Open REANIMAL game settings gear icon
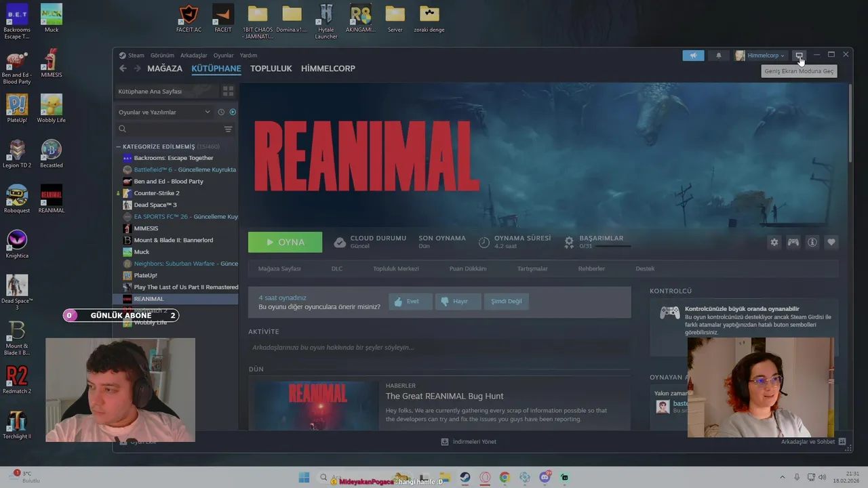Image resolution: width=868 pixels, height=488 pixels. coord(774,242)
